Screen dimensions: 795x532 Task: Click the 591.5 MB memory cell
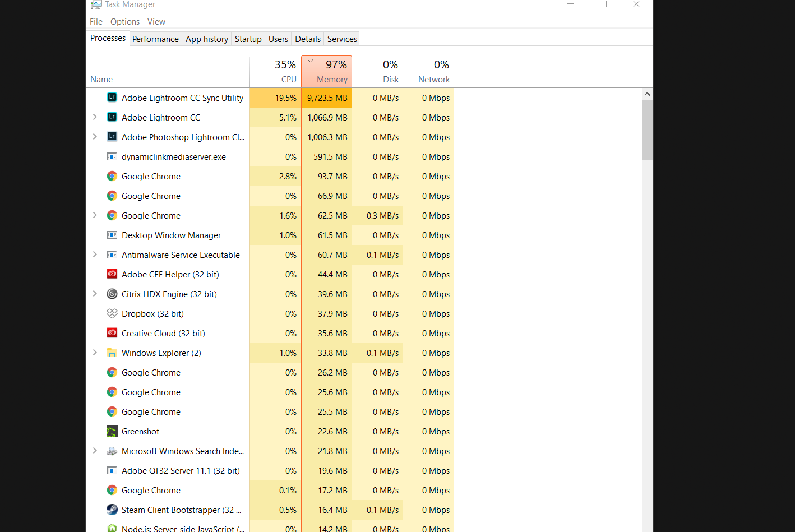click(327, 156)
